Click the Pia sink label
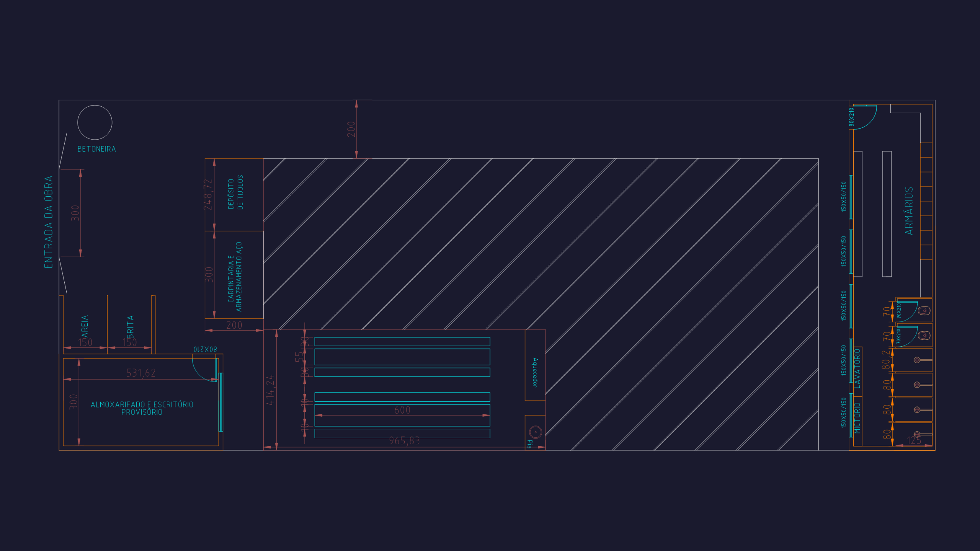 tap(529, 444)
